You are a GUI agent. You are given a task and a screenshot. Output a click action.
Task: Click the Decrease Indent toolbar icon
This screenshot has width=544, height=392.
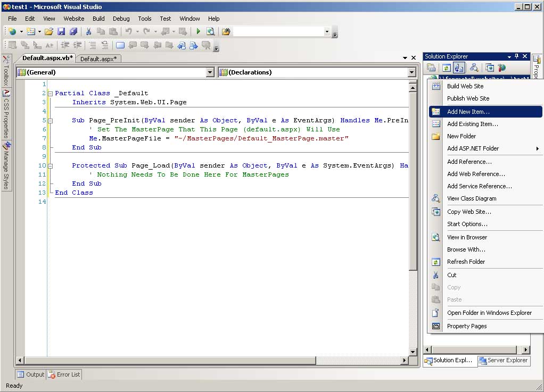(64, 45)
